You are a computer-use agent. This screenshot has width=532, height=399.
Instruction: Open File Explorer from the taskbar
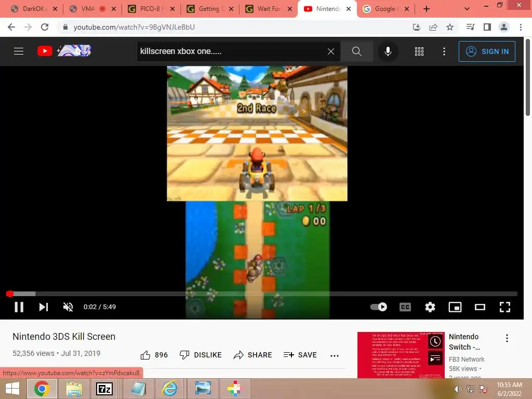pyautogui.click(x=74, y=389)
